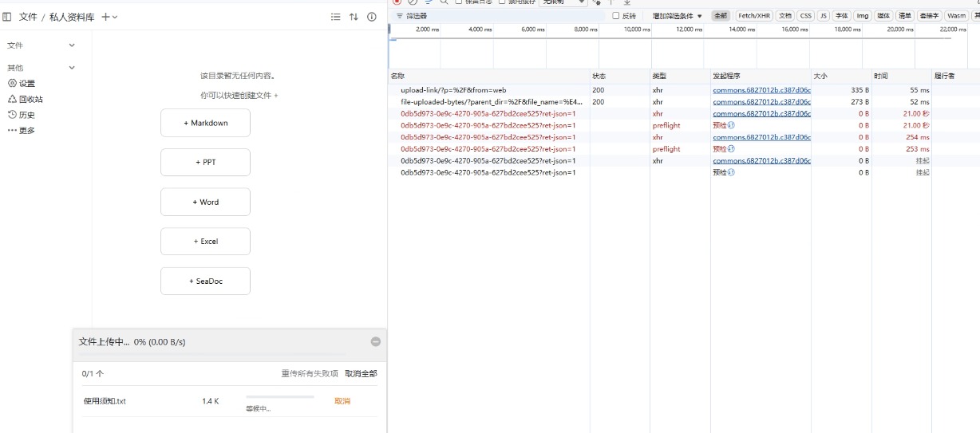The width and height of the screenshot is (980, 433).
Task: Select the CSS request type filter
Action: tap(805, 16)
